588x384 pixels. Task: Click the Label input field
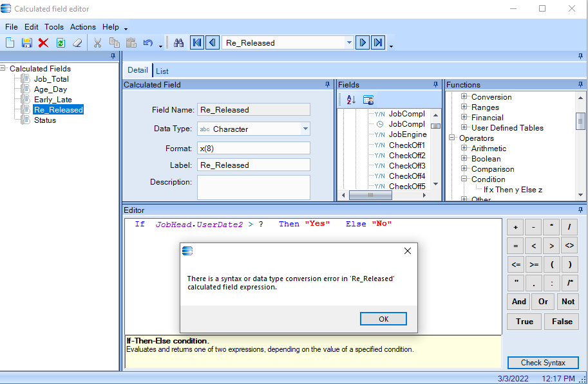tap(254, 165)
